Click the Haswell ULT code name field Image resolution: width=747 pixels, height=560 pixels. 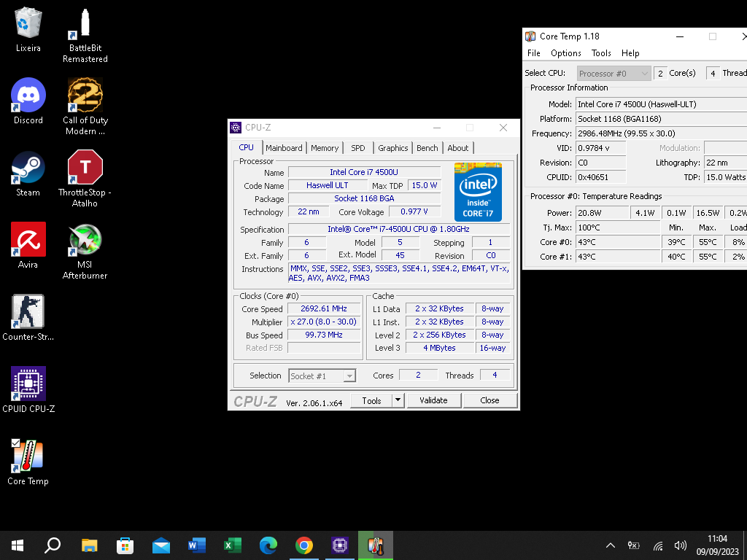click(x=328, y=186)
